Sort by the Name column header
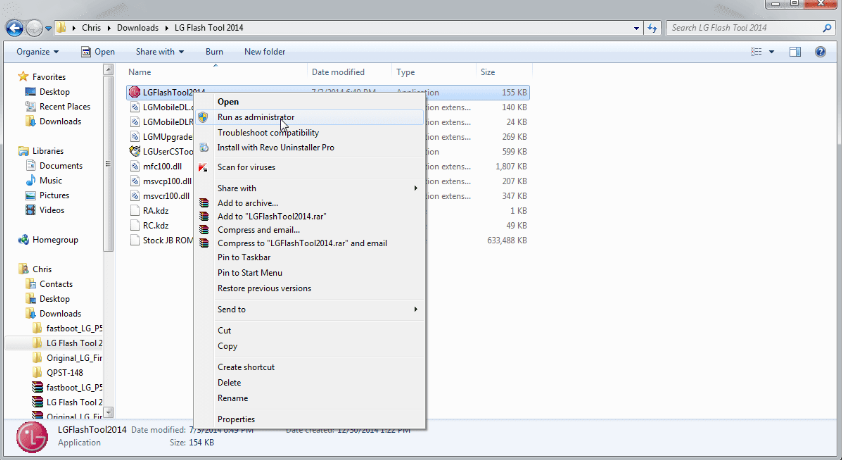Image resolution: width=842 pixels, height=460 pixels. pos(140,72)
